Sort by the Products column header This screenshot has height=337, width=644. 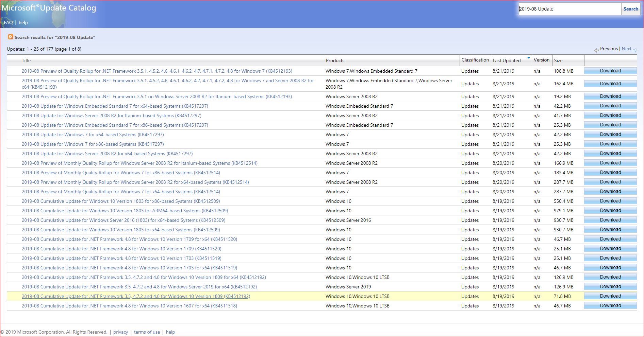pyautogui.click(x=335, y=60)
